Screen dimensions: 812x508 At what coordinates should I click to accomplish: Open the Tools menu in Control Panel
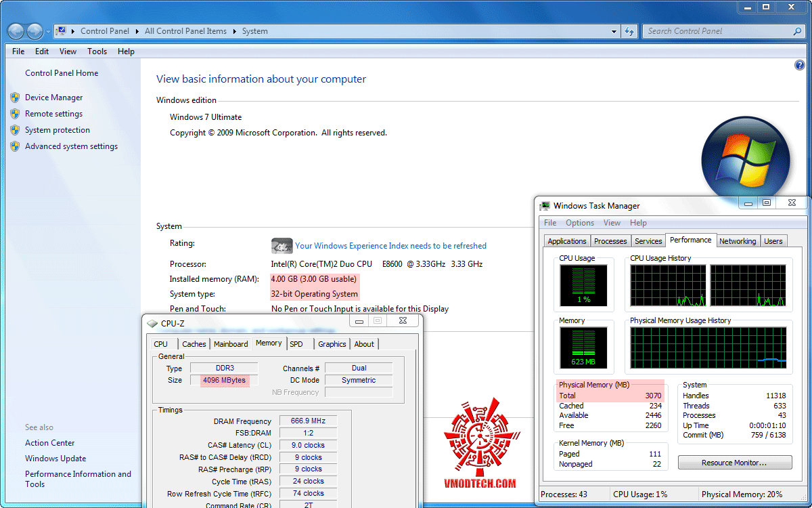click(x=97, y=51)
